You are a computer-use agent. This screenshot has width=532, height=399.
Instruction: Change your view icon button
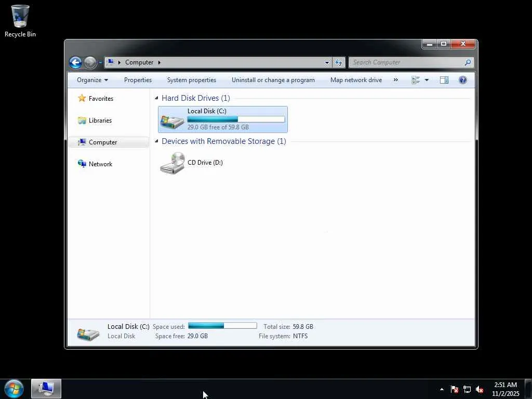[416, 80]
